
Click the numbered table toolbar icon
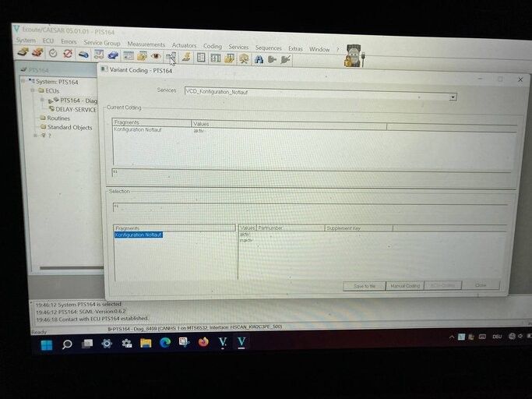coord(216,58)
